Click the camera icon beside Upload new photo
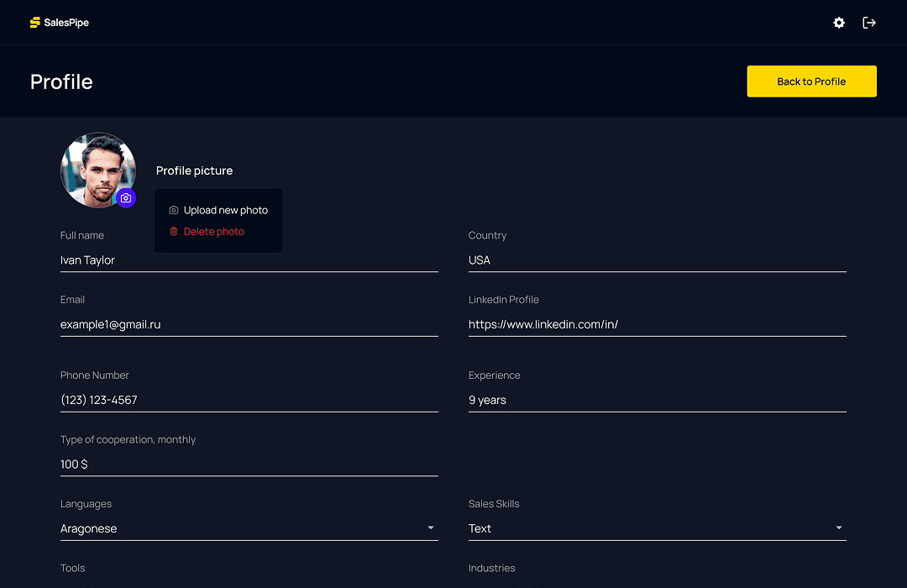 tap(173, 209)
